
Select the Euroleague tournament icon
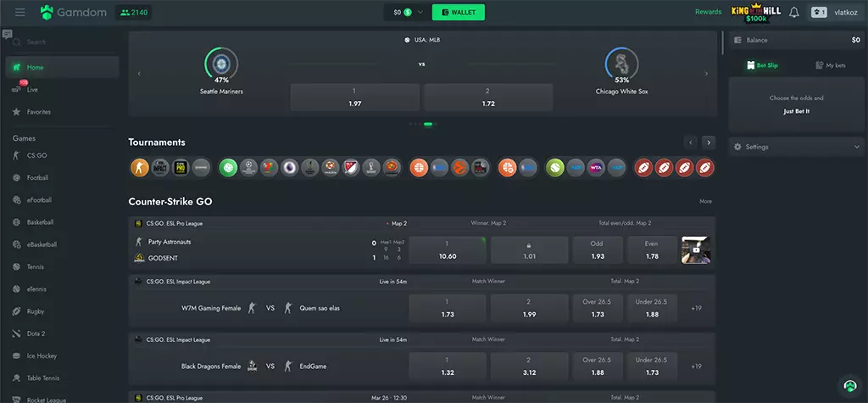460,167
